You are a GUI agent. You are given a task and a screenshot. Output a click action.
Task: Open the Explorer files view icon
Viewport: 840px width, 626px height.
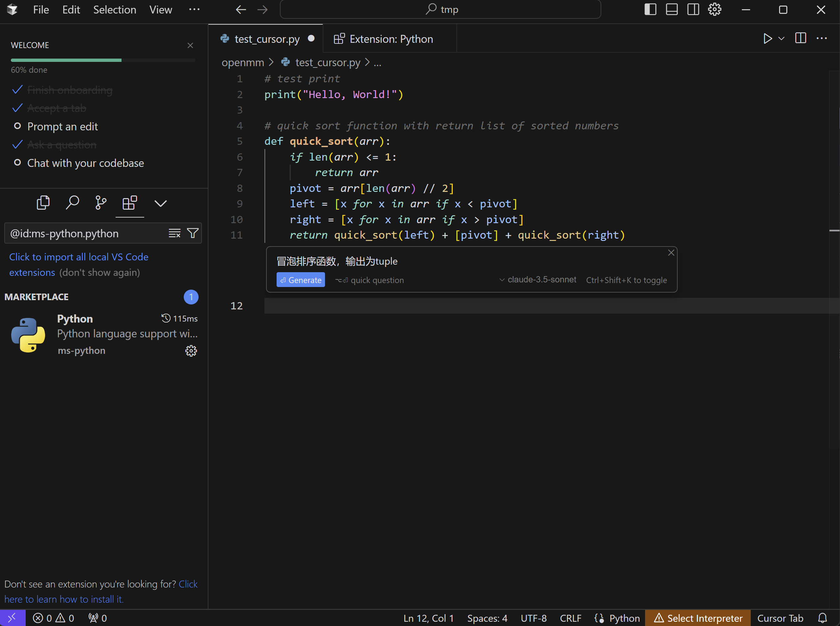[43, 203]
